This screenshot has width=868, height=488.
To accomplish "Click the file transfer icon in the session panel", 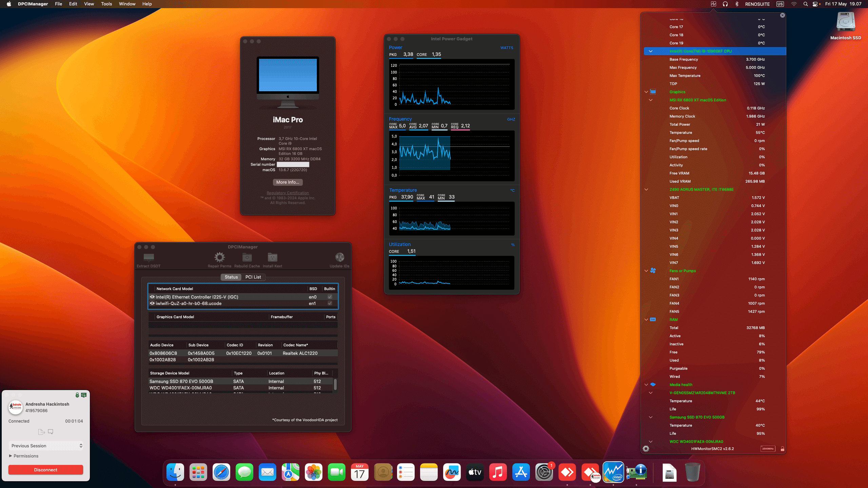I will click(x=41, y=431).
